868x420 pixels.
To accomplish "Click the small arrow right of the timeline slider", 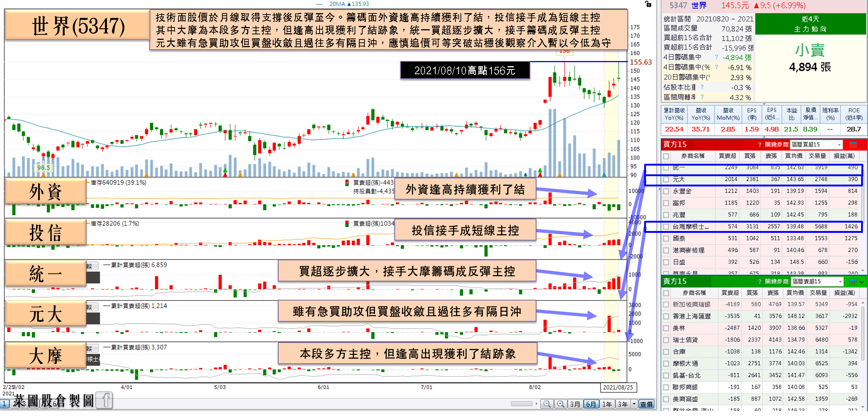I will pyautogui.click(x=536, y=404).
